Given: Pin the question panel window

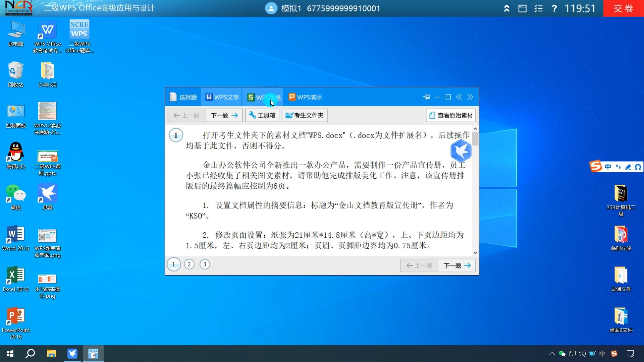Looking at the screenshot, I should click(x=426, y=97).
